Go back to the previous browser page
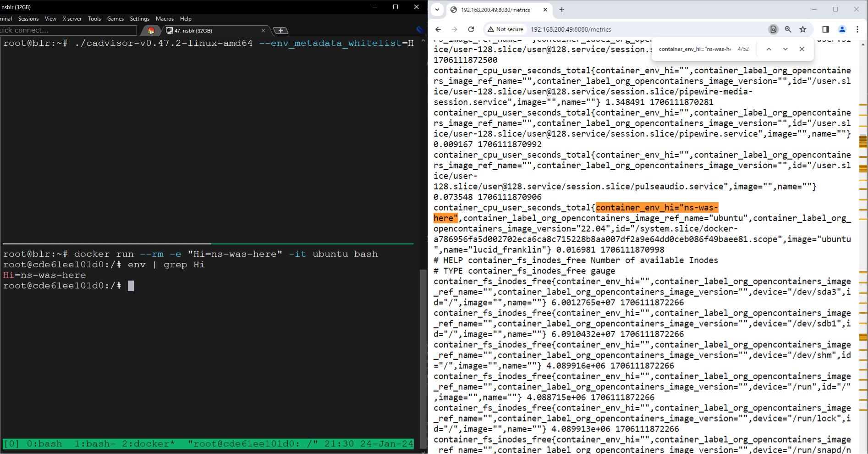Screen dimensions: 868x454 coord(438,29)
